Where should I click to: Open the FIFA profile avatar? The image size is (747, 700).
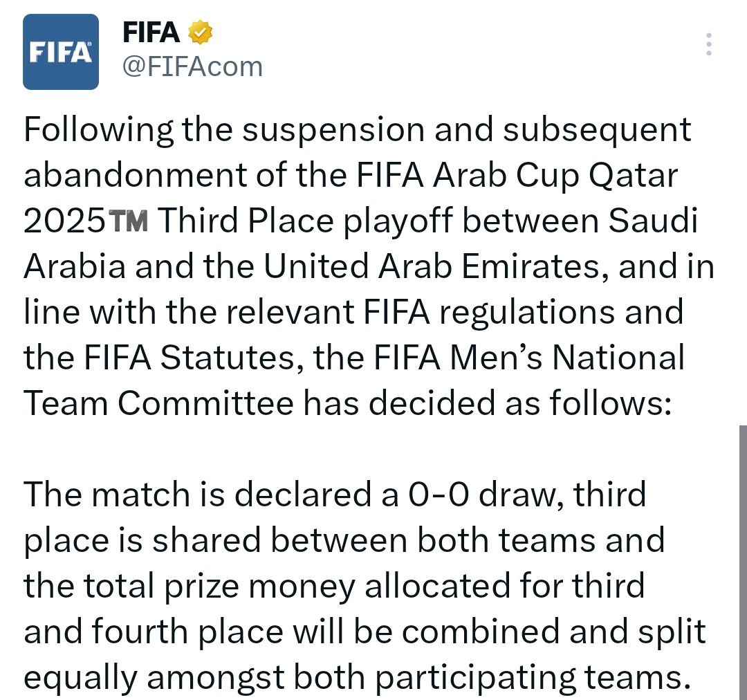pos(61,52)
